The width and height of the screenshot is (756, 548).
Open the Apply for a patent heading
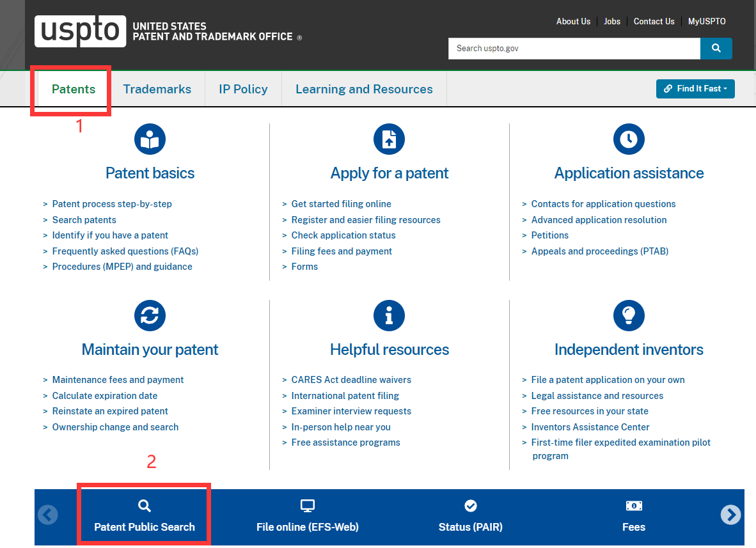pos(389,173)
